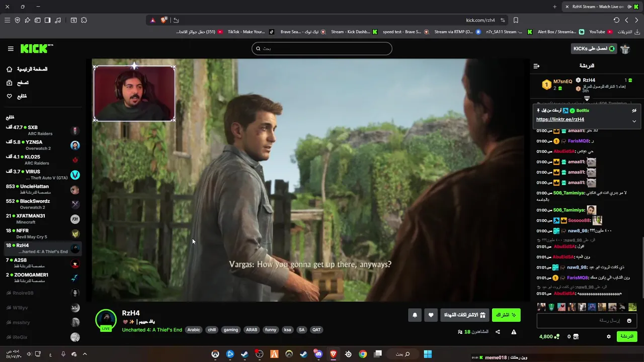Open KLO25 channel in sidebar
This screenshot has height=362, width=644.
pos(43,160)
